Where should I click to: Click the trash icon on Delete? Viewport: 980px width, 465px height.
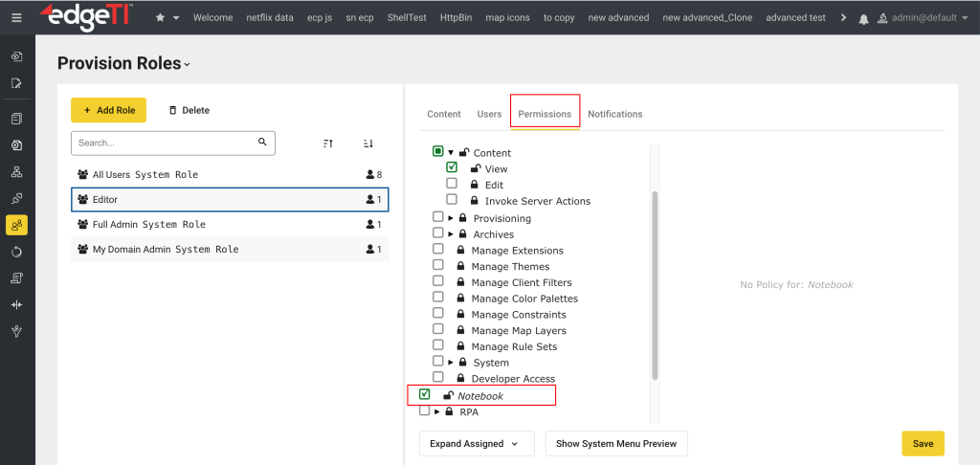pos(172,110)
